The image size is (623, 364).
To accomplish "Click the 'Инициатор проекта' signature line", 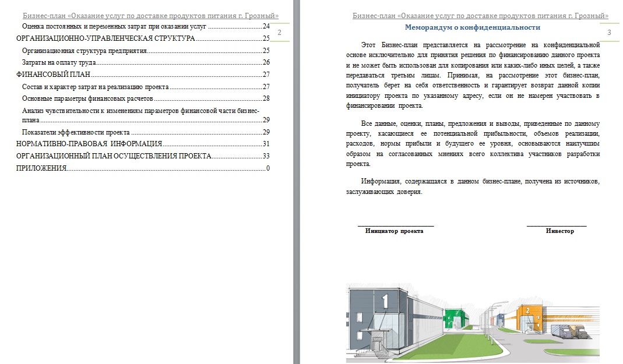I will (x=396, y=226).
